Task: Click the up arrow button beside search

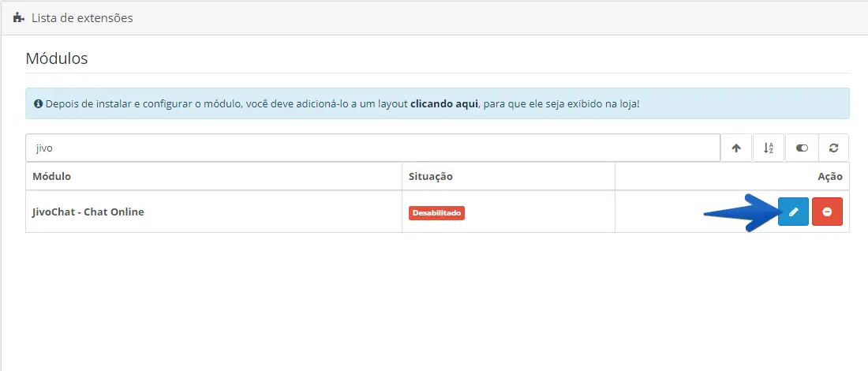Action: [736, 148]
